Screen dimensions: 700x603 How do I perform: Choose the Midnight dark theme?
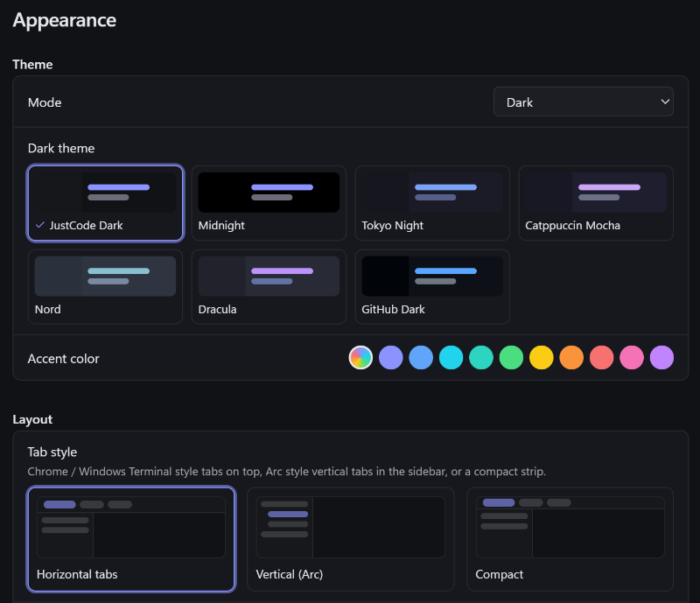269,203
